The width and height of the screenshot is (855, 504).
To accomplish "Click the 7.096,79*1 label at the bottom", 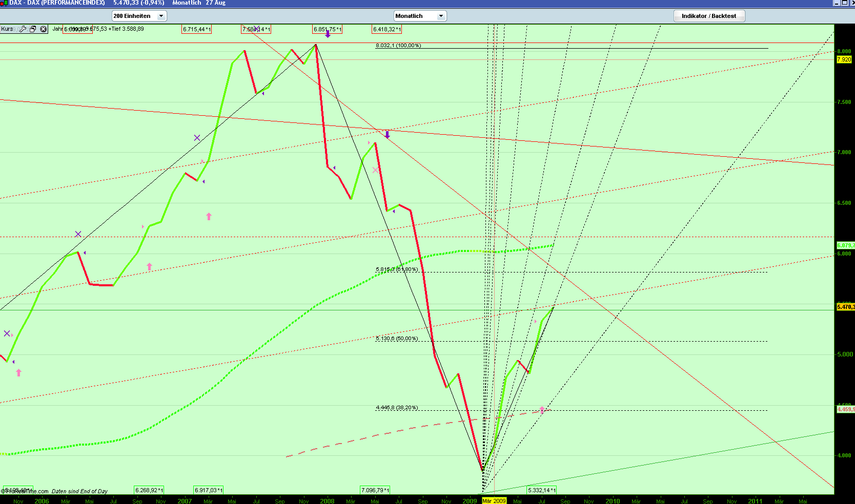I will pos(374,490).
